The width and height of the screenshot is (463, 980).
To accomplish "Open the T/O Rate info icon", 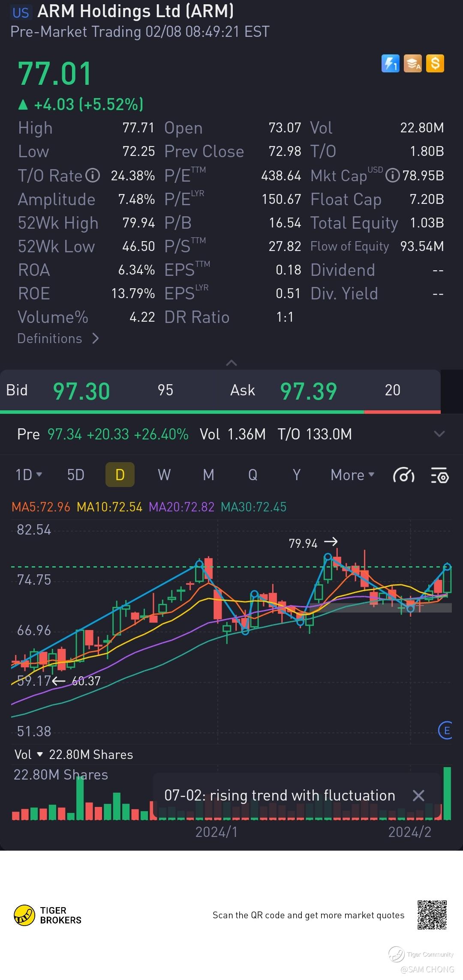I will [x=93, y=175].
